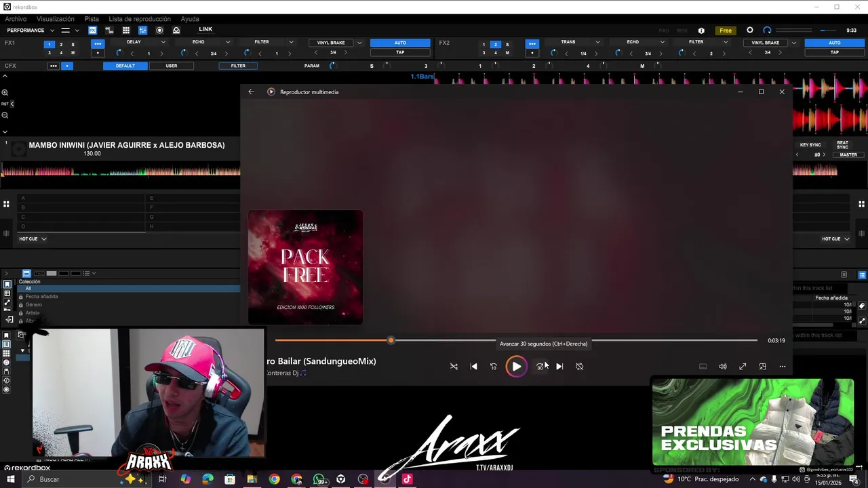The width and height of the screenshot is (868, 488).
Task: Open the iTunes music icon in lower sidebar
Action: (x=7, y=363)
